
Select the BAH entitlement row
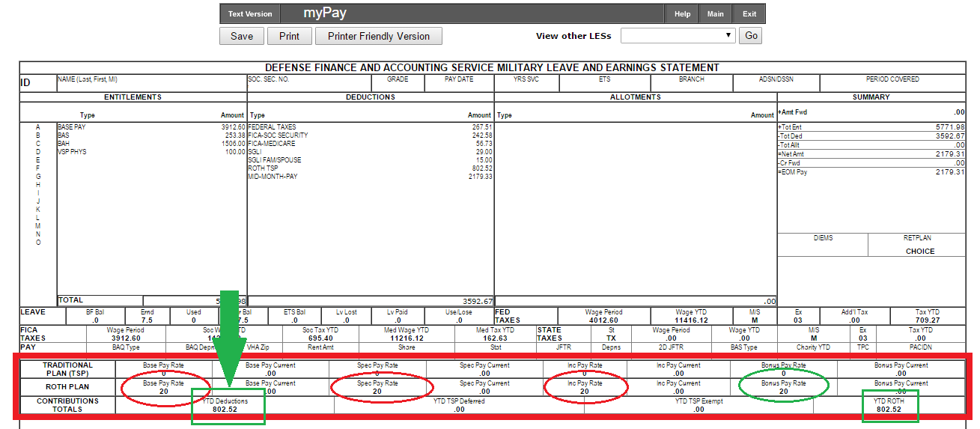tap(151, 144)
